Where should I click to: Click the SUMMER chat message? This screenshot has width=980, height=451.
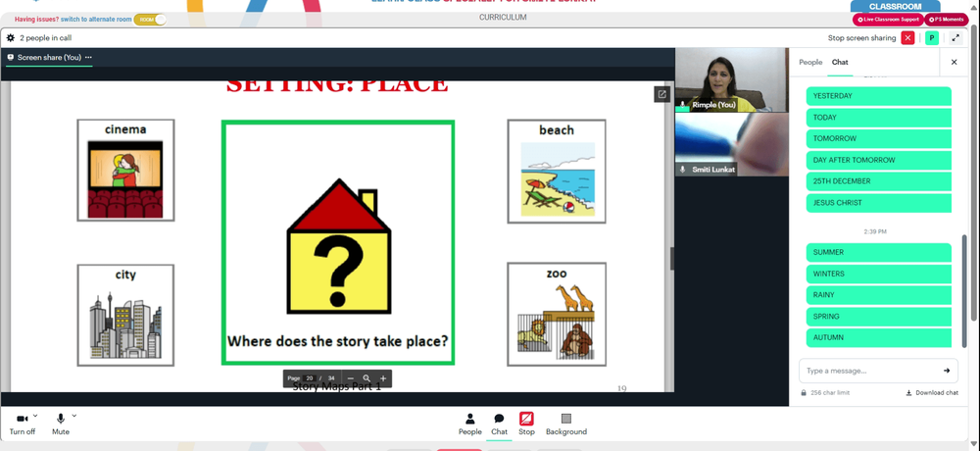coord(879,253)
